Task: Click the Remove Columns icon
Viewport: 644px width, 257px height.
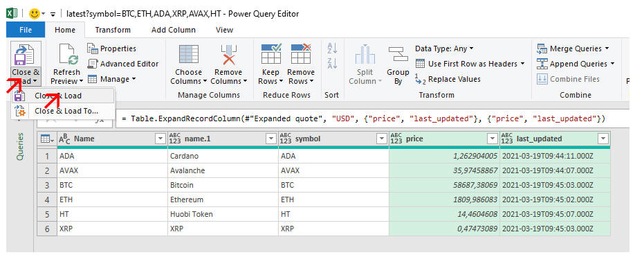Action: pyautogui.click(x=228, y=54)
